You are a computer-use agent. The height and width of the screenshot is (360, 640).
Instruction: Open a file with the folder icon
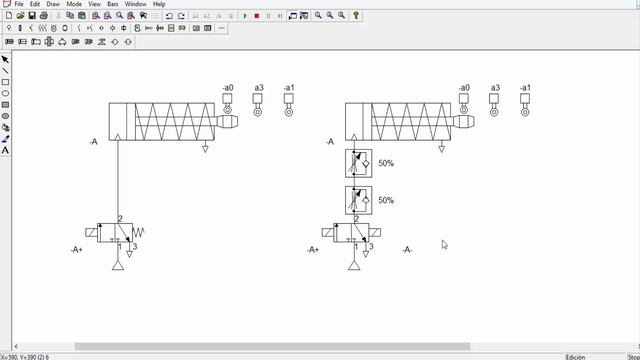(x=20, y=16)
